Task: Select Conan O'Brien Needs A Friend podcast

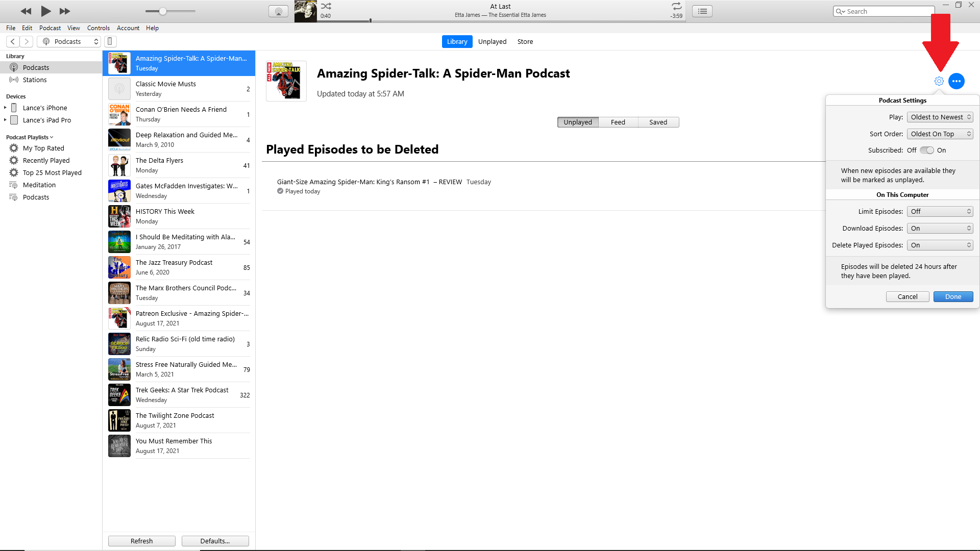Action: click(x=179, y=114)
